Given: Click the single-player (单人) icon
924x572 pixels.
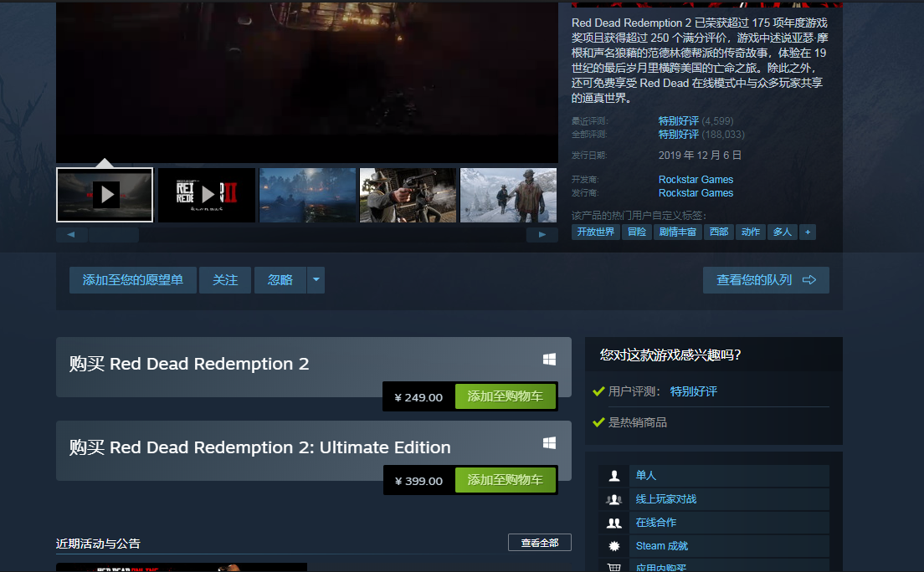Looking at the screenshot, I should (614, 476).
